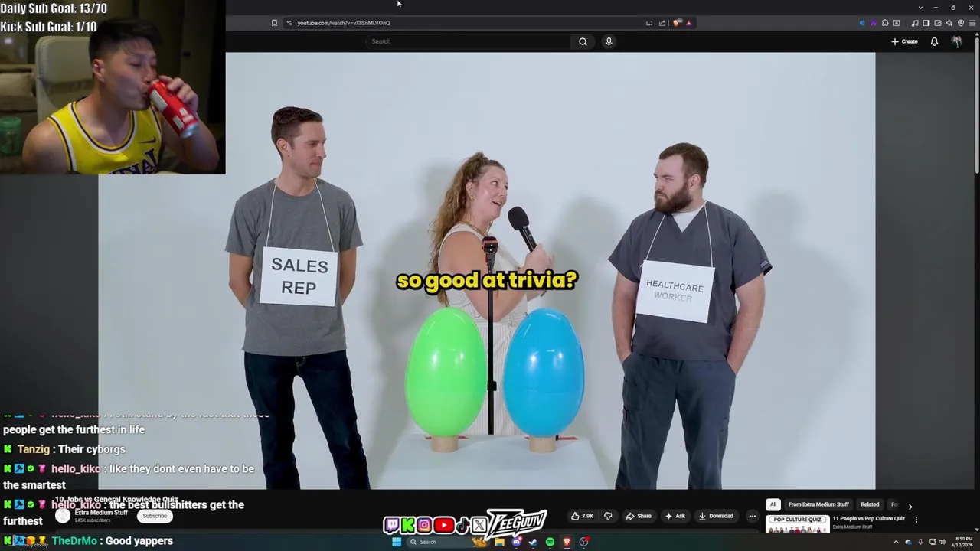Open the Leo AI sparkle icon in toolbar
980x551 pixels.
pyautogui.click(x=949, y=23)
